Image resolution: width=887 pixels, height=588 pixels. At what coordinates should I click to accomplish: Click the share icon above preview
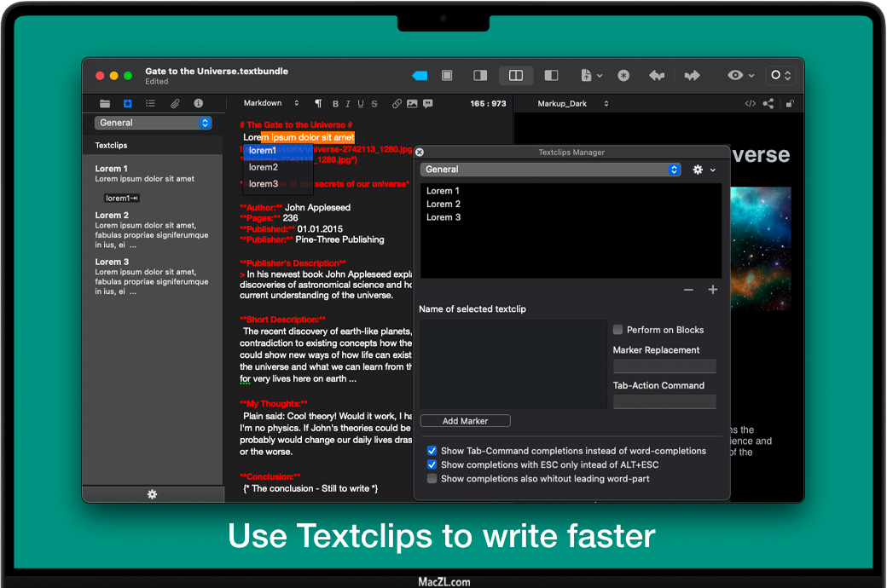pos(768,104)
